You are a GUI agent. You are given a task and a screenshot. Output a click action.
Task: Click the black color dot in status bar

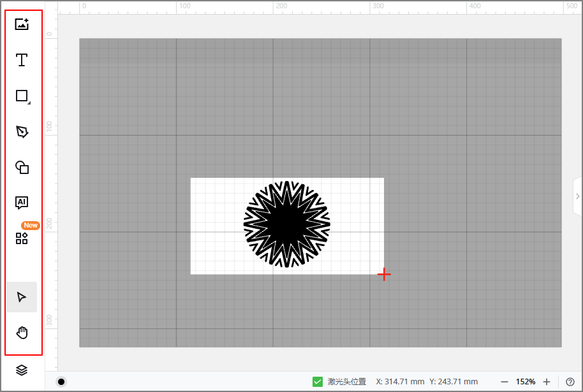pyautogui.click(x=61, y=382)
